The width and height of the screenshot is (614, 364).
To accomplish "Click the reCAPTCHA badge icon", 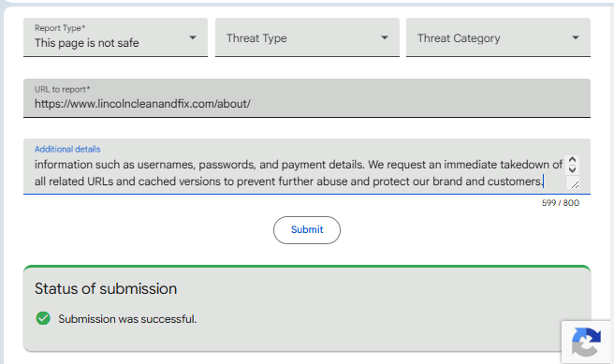I will tap(586, 342).
